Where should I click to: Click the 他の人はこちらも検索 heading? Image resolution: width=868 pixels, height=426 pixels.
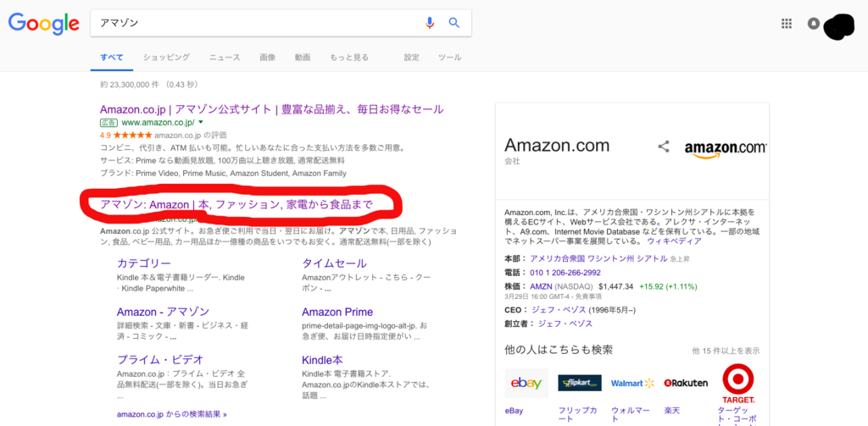click(x=559, y=350)
